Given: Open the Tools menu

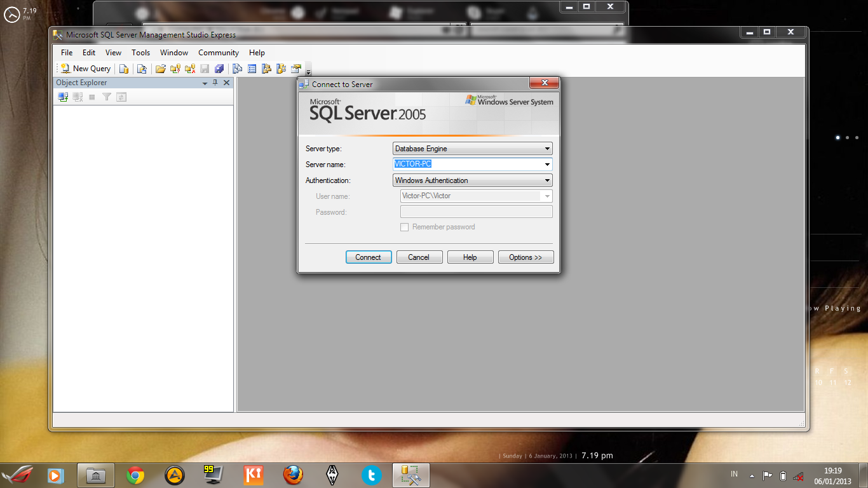Looking at the screenshot, I should pos(140,53).
